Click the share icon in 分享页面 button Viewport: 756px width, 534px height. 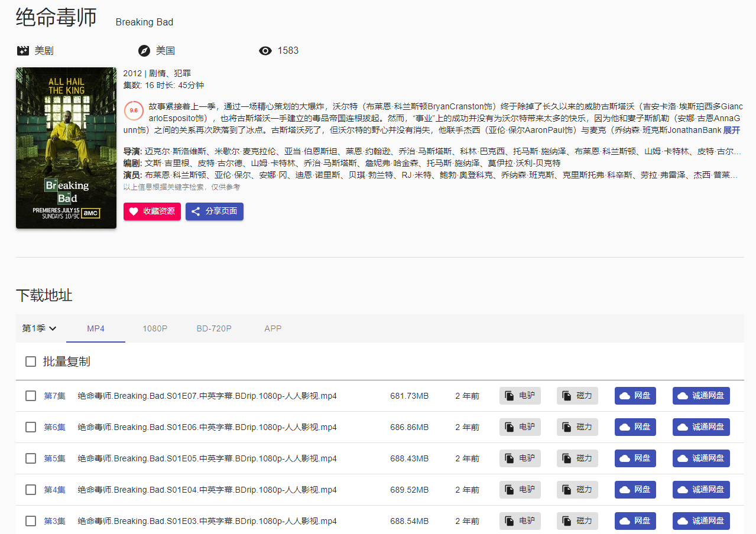pos(196,211)
